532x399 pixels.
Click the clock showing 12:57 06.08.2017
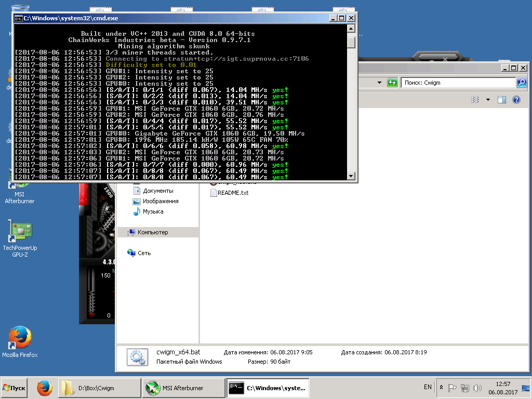point(503,388)
